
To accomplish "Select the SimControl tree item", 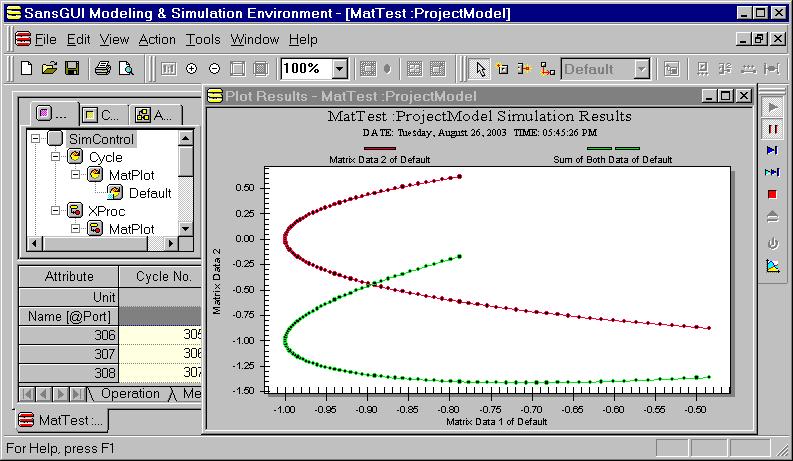I will point(102,139).
